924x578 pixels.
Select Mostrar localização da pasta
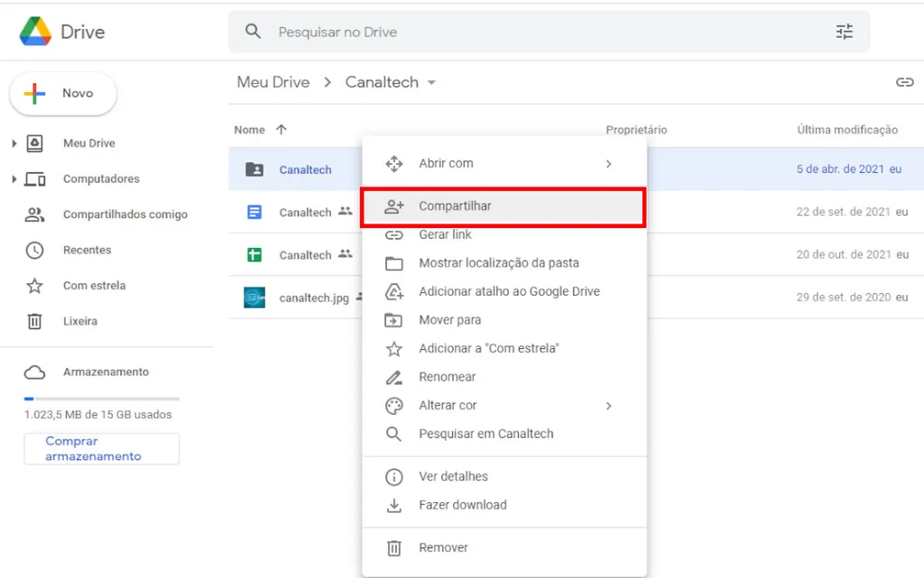coord(504,263)
